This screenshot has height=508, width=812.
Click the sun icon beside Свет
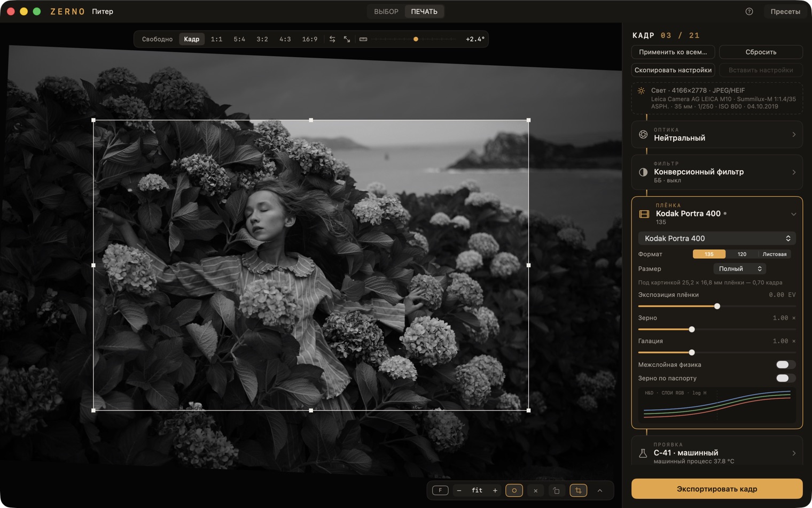pyautogui.click(x=641, y=91)
